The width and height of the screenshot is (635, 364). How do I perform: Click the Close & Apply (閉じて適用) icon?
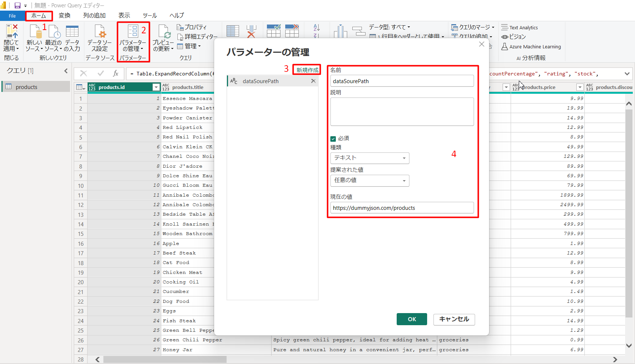click(x=11, y=32)
